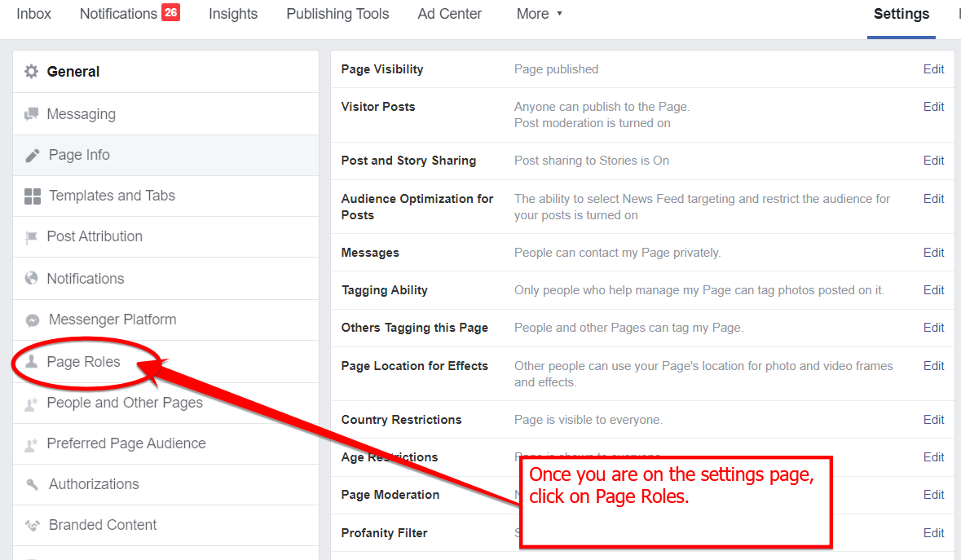This screenshot has width=961, height=560.
Task: Edit the Tagging Ability setting
Action: pyautogui.click(x=933, y=290)
